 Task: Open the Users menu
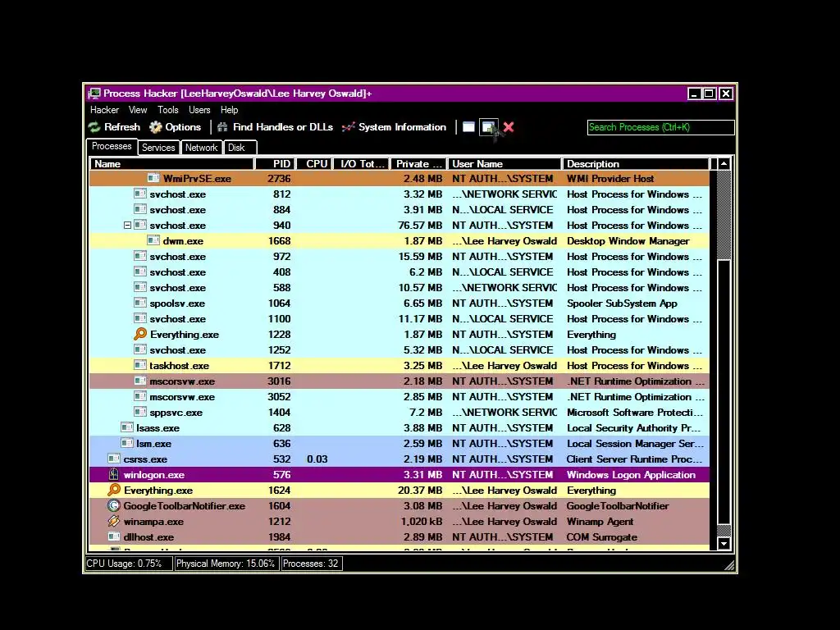(x=199, y=110)
